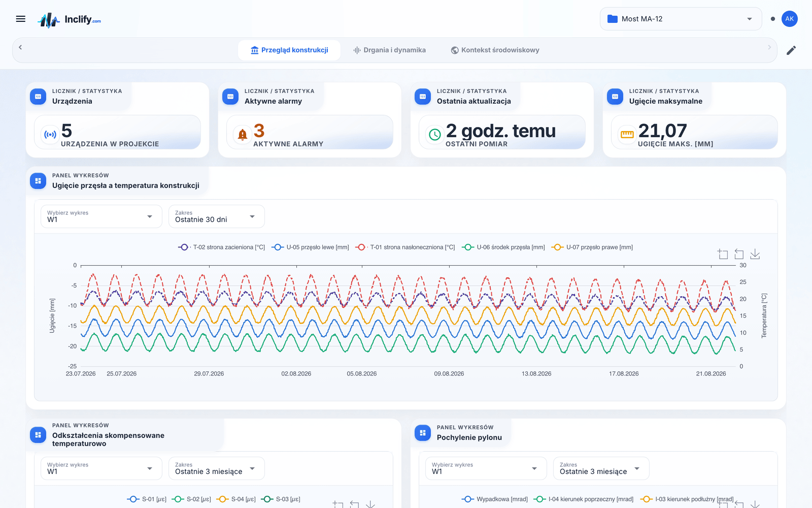812x508 pixels.
Task: Click the clock icon beside 2 godz. temu
Action: [435, 135]
